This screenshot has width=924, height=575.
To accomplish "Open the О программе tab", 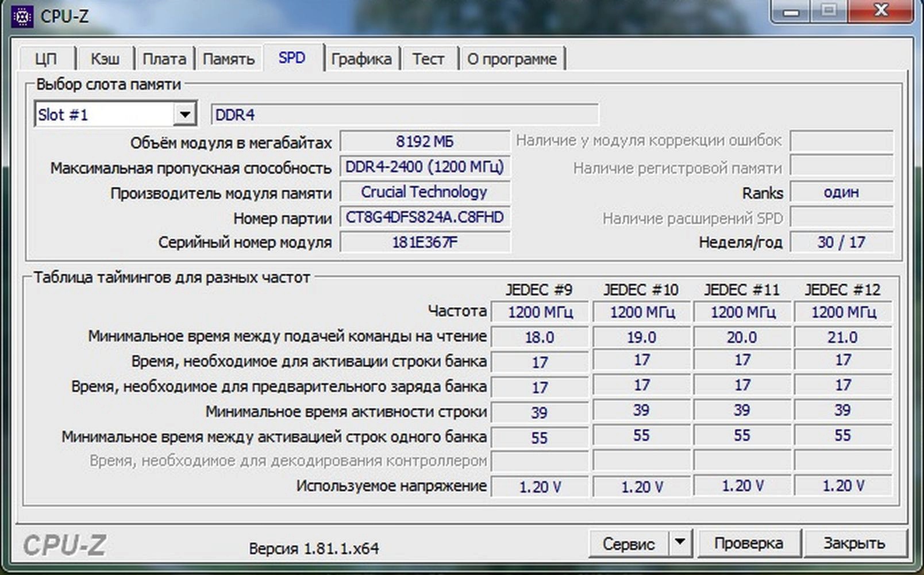I will (x=512, y=59).
